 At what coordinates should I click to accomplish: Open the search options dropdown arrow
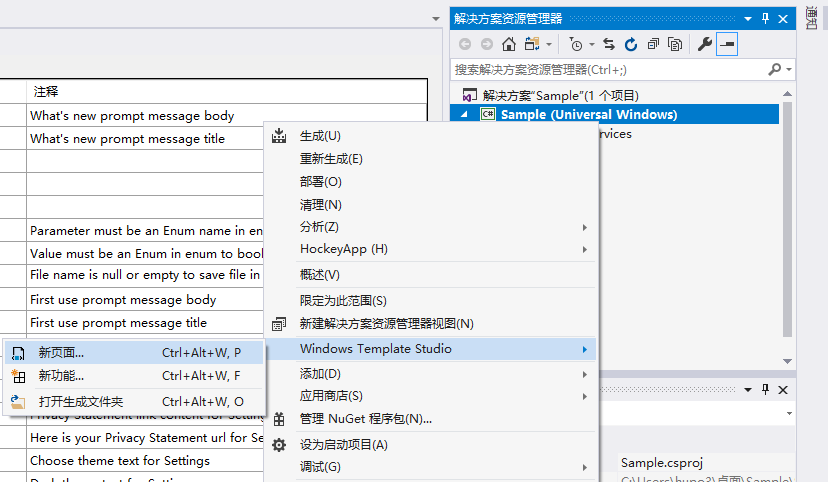789,70
